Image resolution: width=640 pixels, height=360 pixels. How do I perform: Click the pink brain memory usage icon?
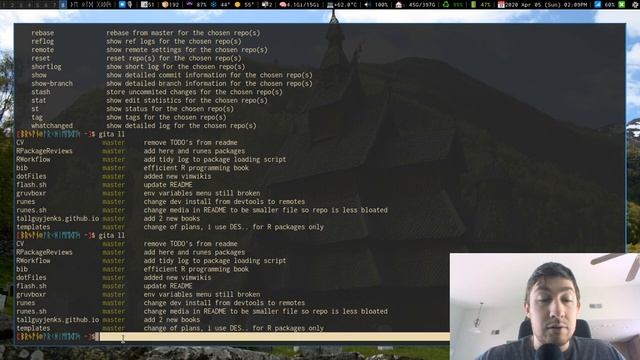pyautogui.click(x=283, y=4)
